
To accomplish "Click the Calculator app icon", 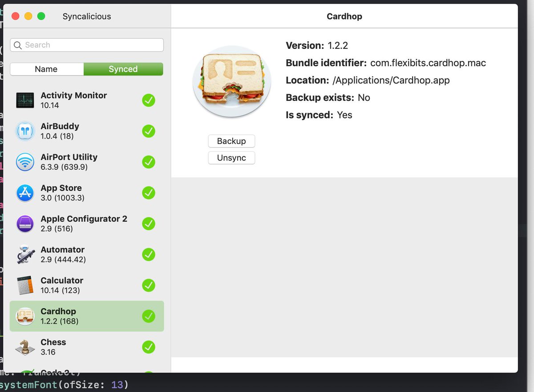I will pos(25,285).
